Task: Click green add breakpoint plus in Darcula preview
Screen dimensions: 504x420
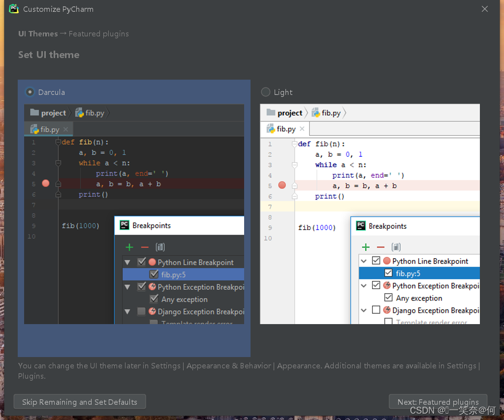Action: [129, 247]
